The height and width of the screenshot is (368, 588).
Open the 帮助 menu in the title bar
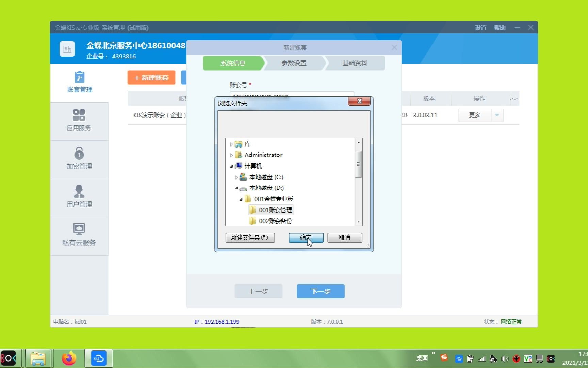click(500, 28)
